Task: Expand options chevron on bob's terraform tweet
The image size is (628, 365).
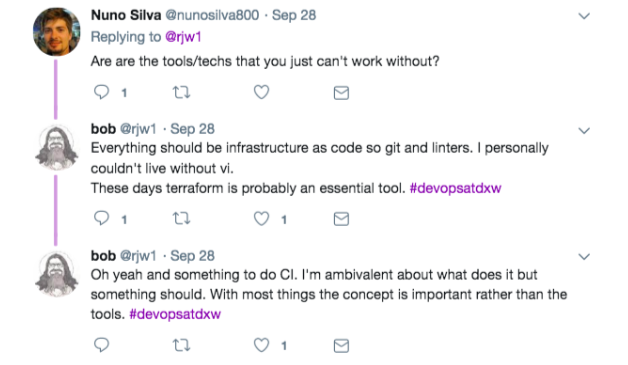Action: click(584, 131)
